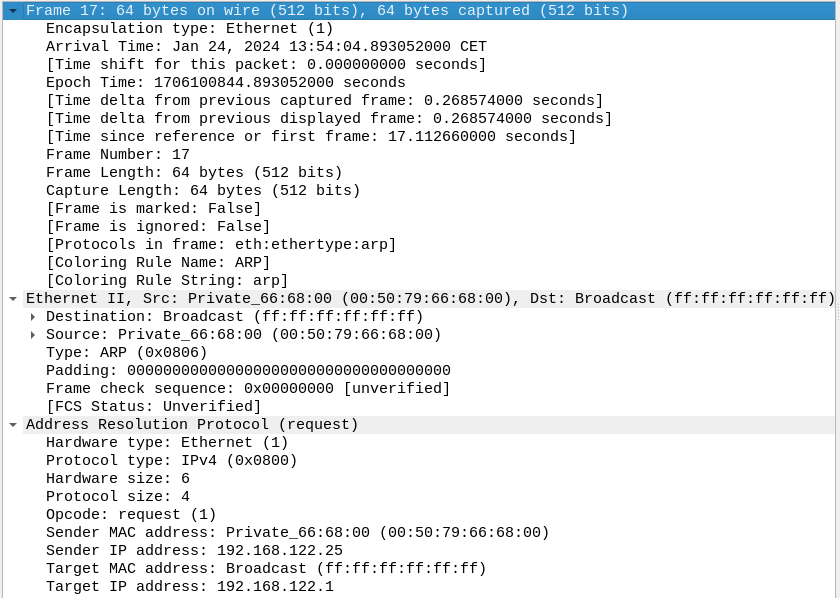Screen dimensions: 840x598
Task: Select Hardware type: Ethernet (1) row
Action: click(167, 443)
